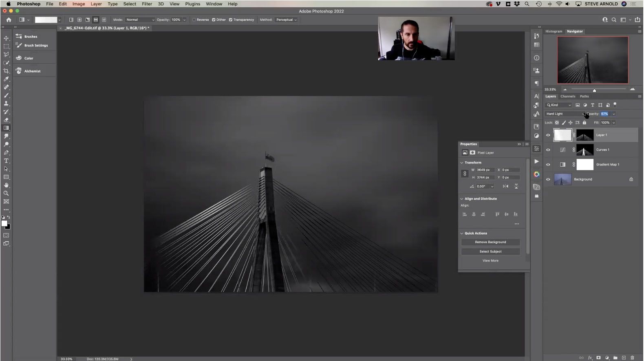Select the Zoom tool in toolbar
The width and height of the screenshot is (644, 361).
(6, 194)
